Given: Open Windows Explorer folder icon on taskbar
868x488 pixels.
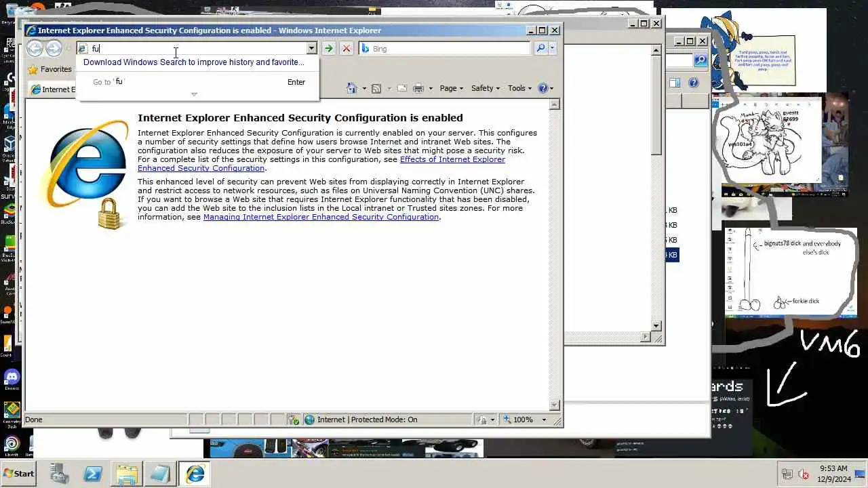Looking at the screenshot, I should pyautogui.click(x=126, y=474).
